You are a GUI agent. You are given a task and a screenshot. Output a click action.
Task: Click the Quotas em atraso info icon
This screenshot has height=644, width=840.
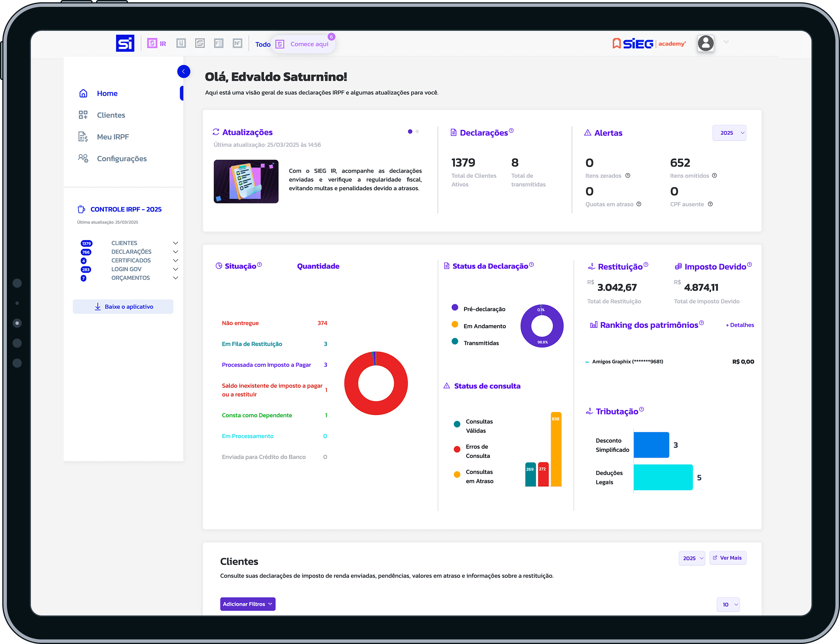(x=639, y=204)
